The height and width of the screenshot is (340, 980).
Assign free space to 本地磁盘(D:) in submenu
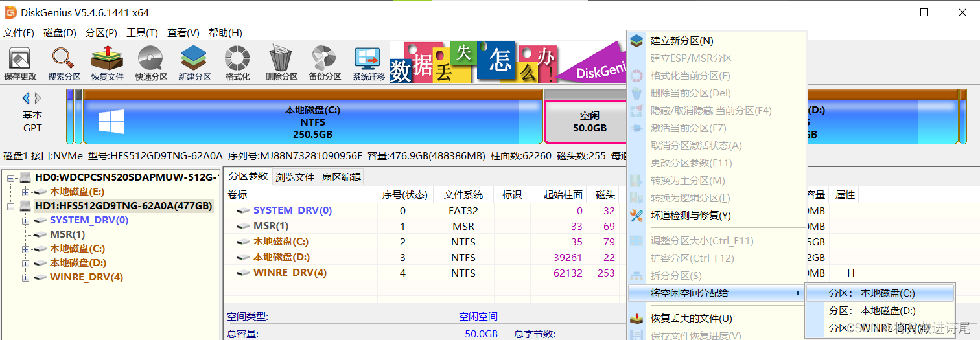[880, 311]
